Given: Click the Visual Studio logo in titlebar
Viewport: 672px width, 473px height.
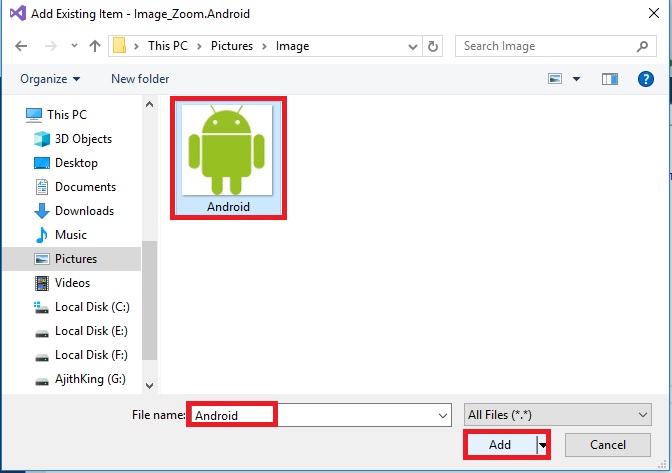Looking at the screenshot, I should [17, 13].
